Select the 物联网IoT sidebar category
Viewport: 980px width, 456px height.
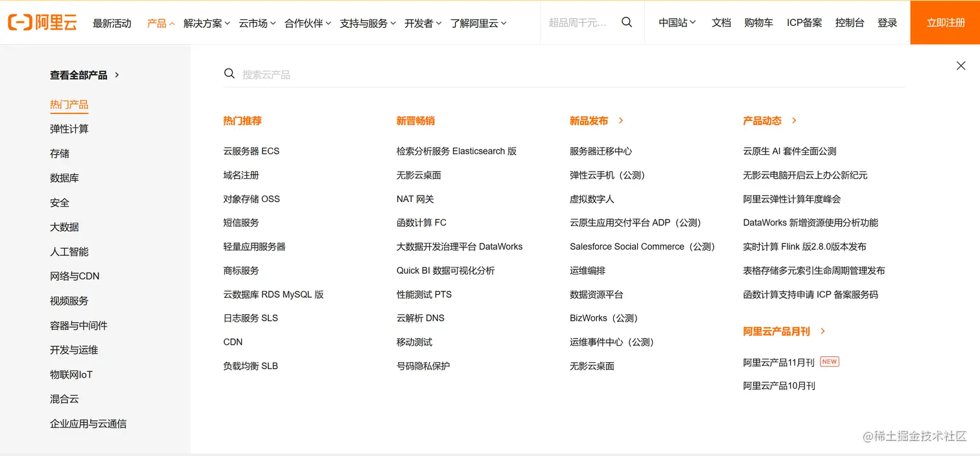click(71, 374)
